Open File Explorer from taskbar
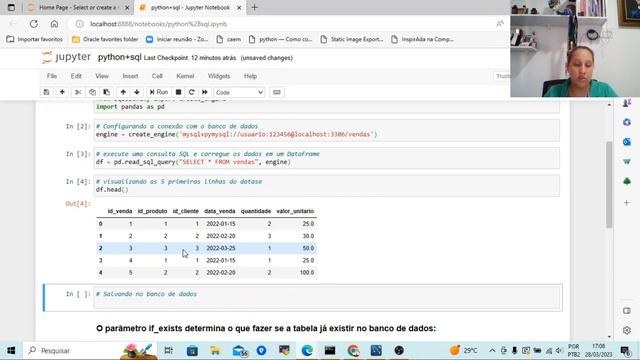Image resolution: width=640 pixels, height=360 pixels. pos(216,351)
